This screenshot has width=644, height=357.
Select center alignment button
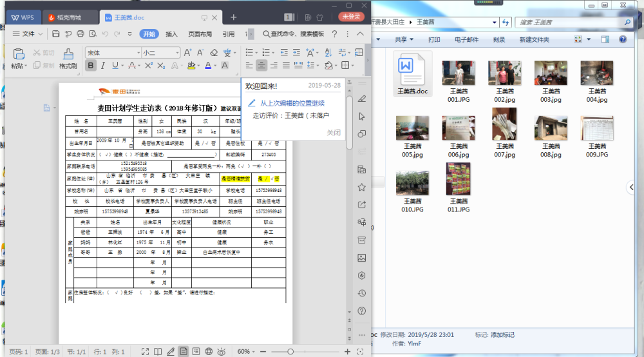pyautogui.click(x=261, y=65)
